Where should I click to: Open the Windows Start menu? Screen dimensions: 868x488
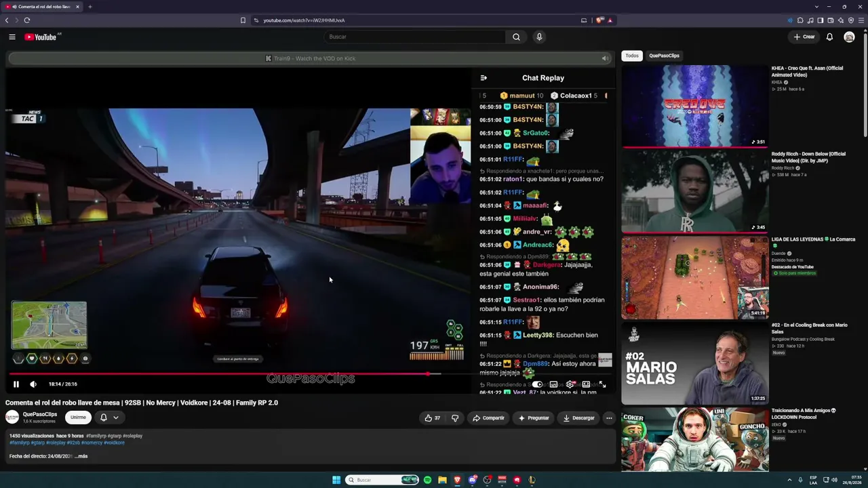pos(336,480)
